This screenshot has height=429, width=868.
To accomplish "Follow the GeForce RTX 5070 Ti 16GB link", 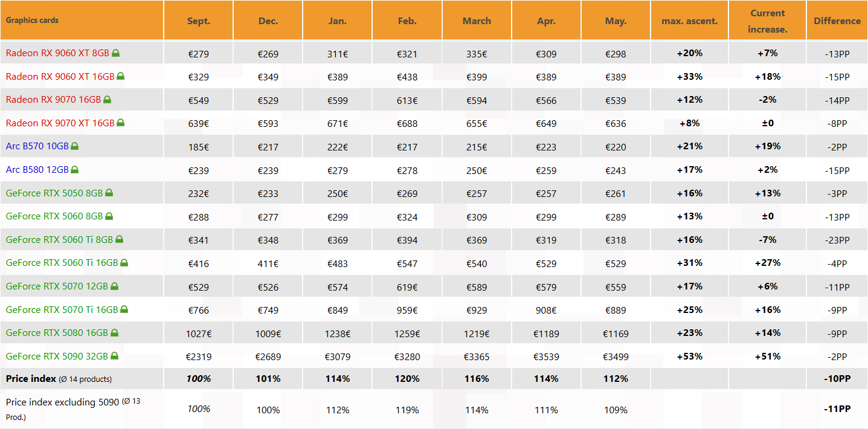I will tap(62, 309).
